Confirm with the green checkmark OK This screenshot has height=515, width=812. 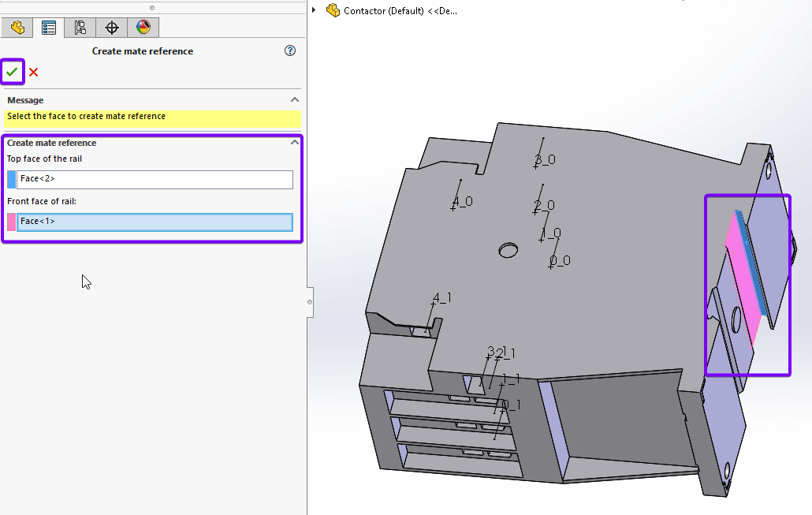click(12, 72)
